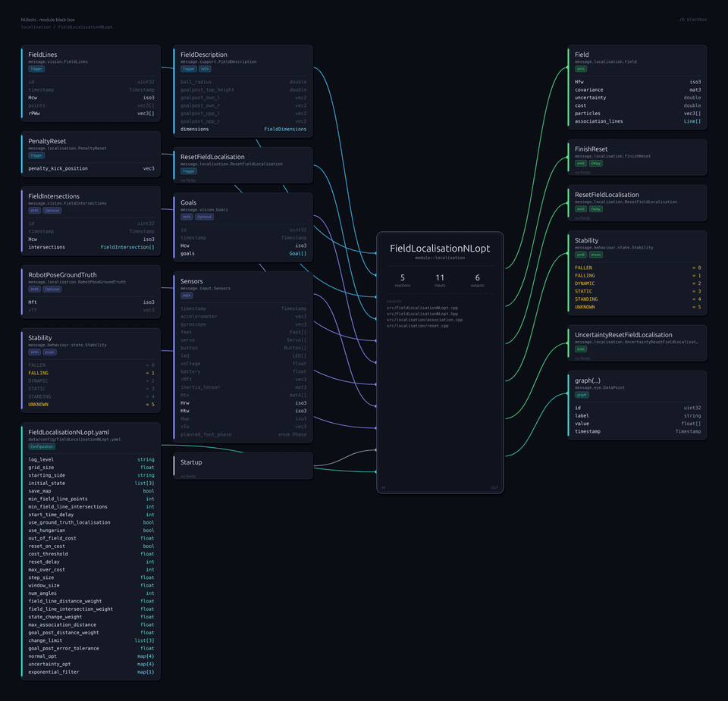Click the Field output card title

pos(582,55)
